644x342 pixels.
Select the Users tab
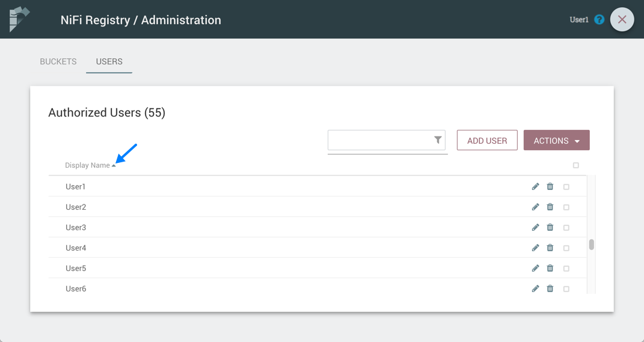pos(109,61)
